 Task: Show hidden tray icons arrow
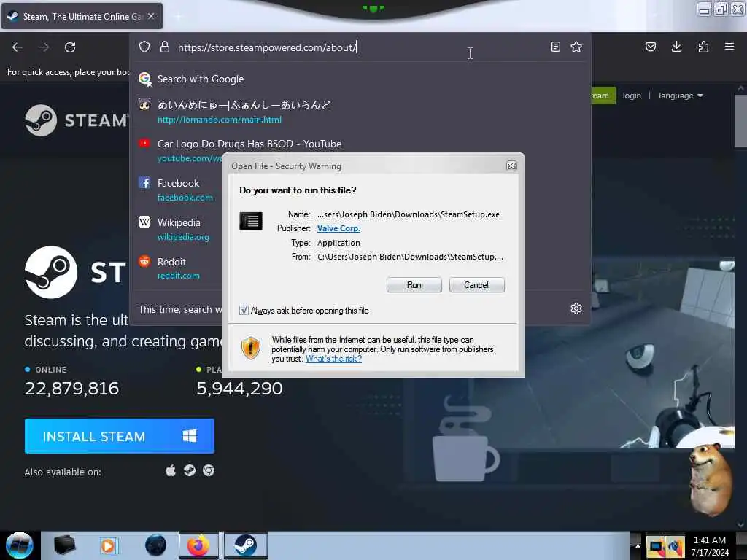(638, 545)
